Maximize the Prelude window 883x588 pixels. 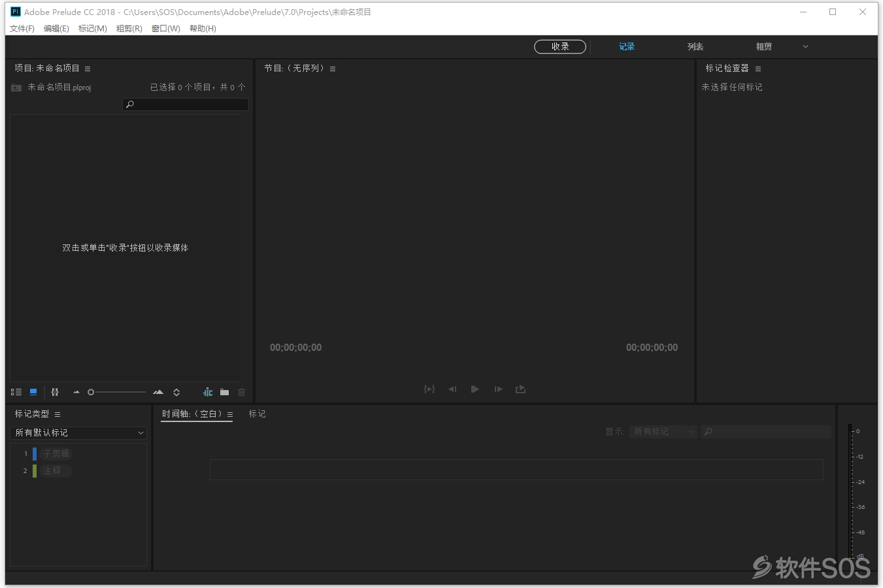pyautogui.click(x=833, y=12)
